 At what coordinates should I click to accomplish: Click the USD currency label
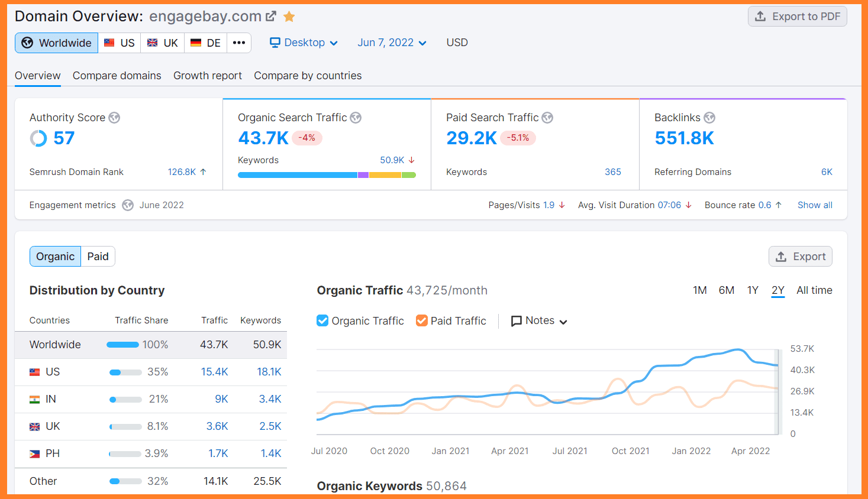457,43
